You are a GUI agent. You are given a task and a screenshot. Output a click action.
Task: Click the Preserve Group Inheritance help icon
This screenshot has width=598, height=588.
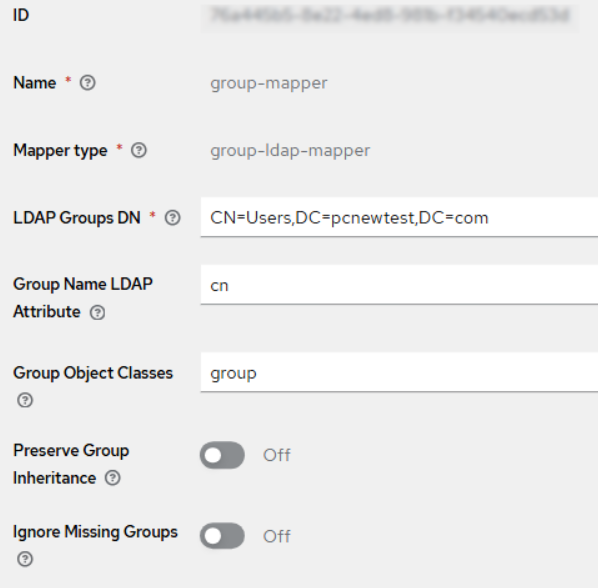click(113, 478)
